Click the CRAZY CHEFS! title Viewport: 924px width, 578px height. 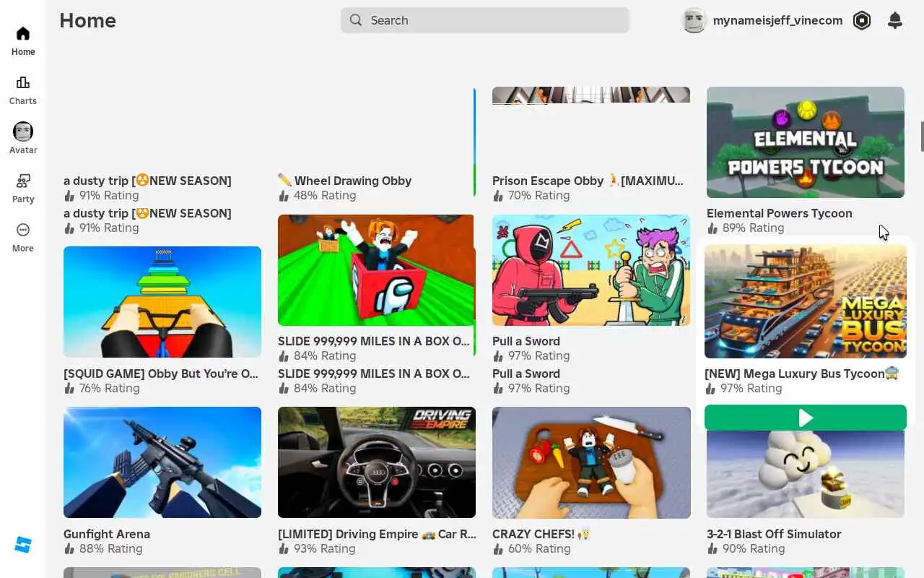(541, 534)
